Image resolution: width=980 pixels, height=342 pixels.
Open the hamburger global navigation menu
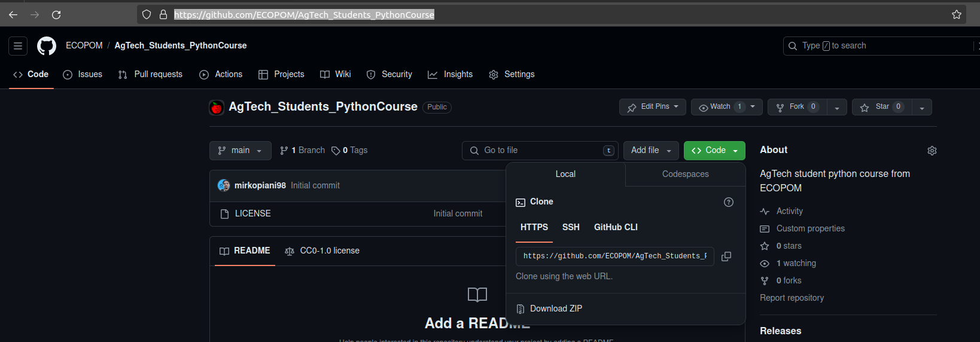pyautogui.click(x=18, y=45)
